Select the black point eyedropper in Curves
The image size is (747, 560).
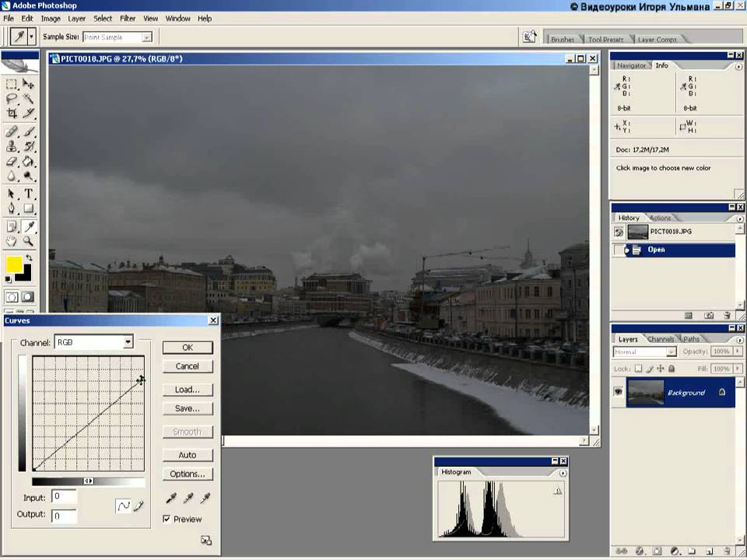(x=170, y=498)
